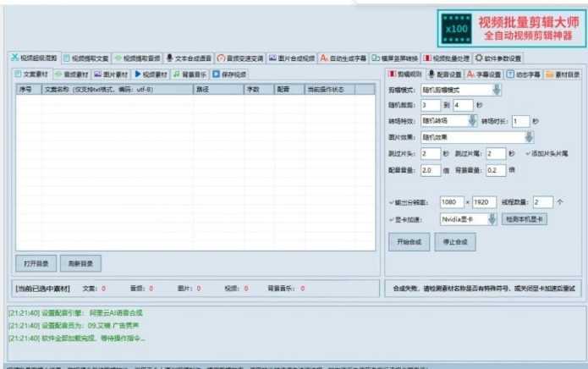
Task: Toggle the 添加片头片尾 checkbox
Action: click(529, 153)
